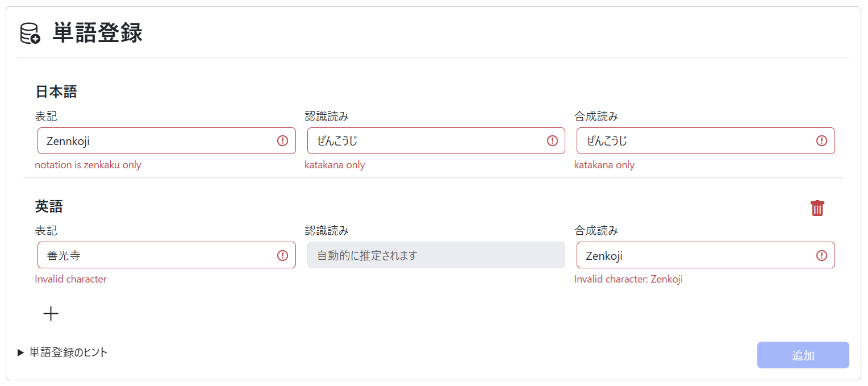Select the Japanese 認識読み input with ぜんこうじ

point(423,141)
